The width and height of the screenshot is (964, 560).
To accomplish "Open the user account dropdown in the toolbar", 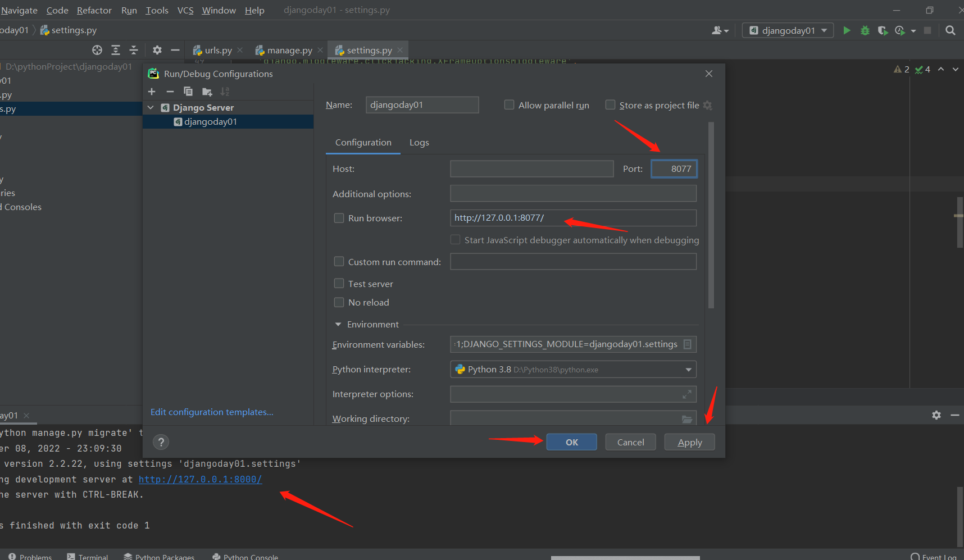I will click(720, 30).
